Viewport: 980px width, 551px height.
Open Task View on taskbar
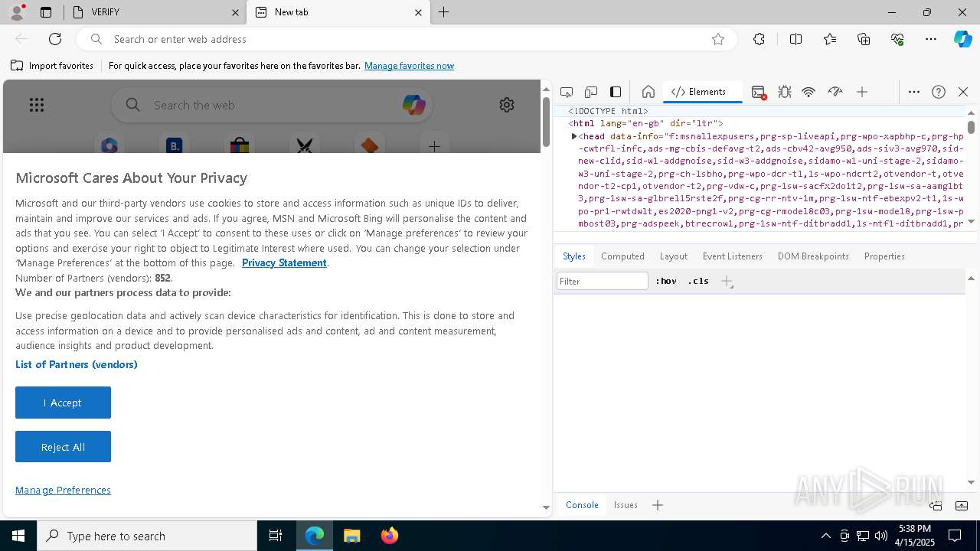[276, 536]
